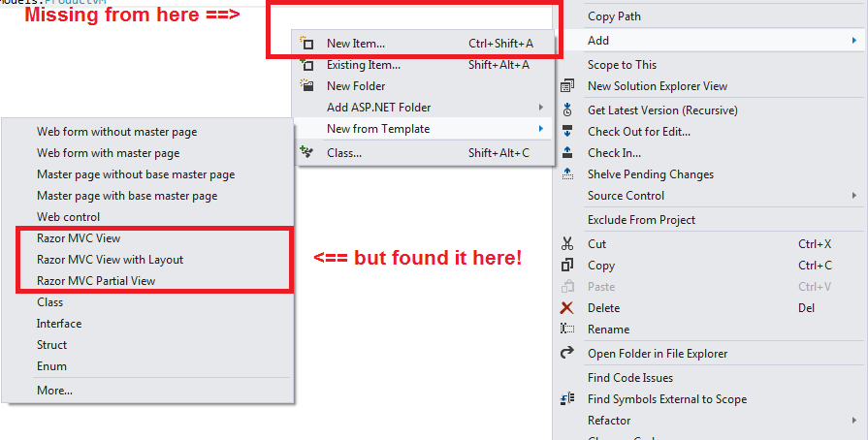Viewport: 868px width, 440px height.
Task: Expand the Source Control submenu arrow
Action: [854, 196]
